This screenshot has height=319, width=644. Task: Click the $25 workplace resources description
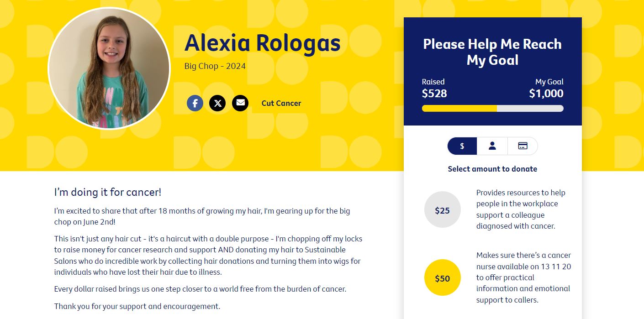click(x=521, y=209)
